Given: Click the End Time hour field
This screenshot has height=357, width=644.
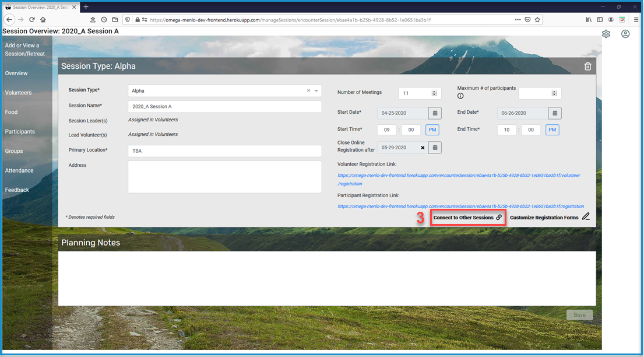Looking at the screenshot, I should (507, 130).
